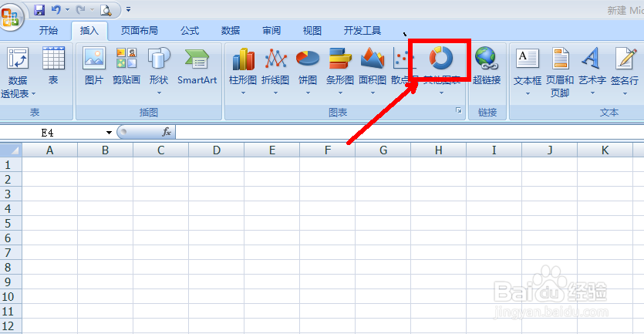
Task: Switch to the 视图 tab
Action: [312, 31]
